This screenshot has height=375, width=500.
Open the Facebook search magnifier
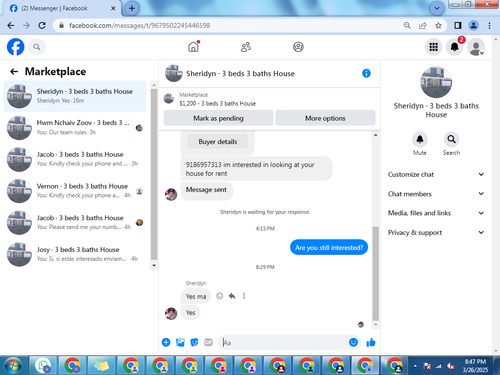(37, 47)
